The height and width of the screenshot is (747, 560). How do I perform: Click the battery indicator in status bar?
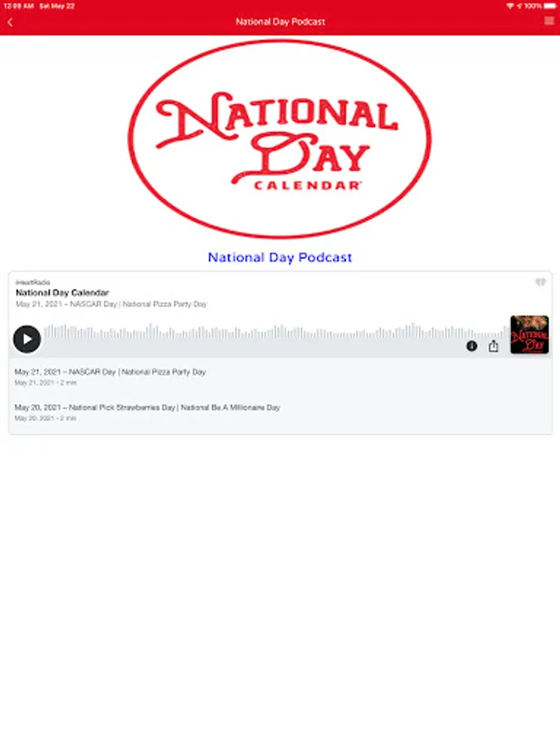coord(549,6)
